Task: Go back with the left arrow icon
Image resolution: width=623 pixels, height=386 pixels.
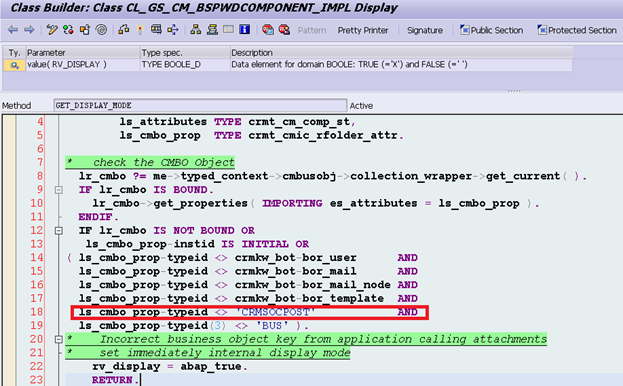Action: [13, 30]
